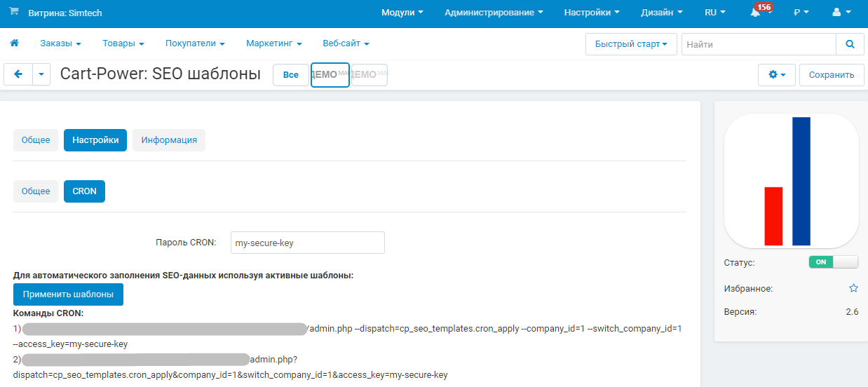
Task: Click the home icon in navigation bar
Action: click(x=14, y=43)
